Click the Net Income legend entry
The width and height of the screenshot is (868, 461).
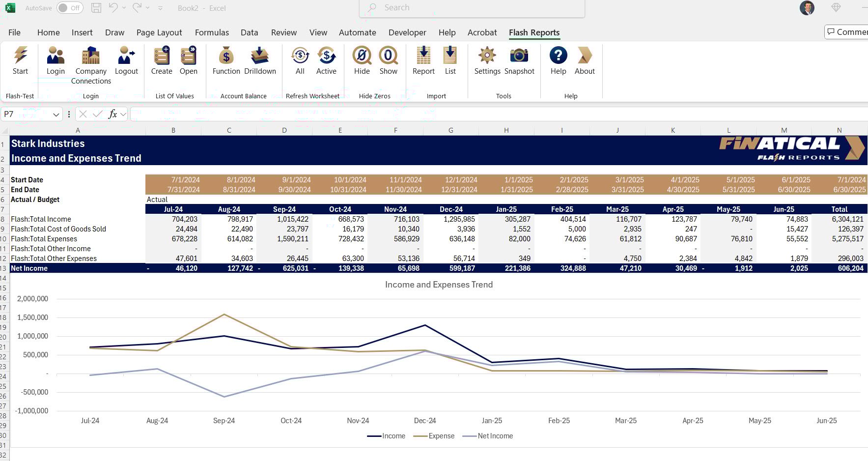coord(488,436)
